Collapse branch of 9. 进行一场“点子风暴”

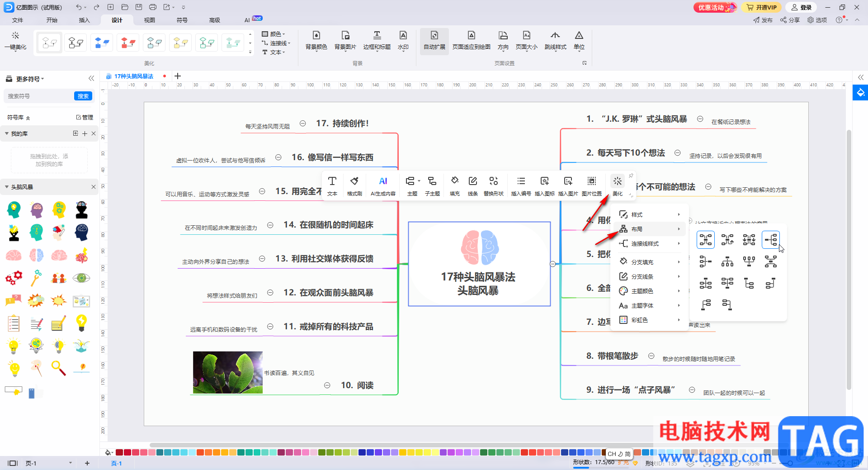coord(692,390)
